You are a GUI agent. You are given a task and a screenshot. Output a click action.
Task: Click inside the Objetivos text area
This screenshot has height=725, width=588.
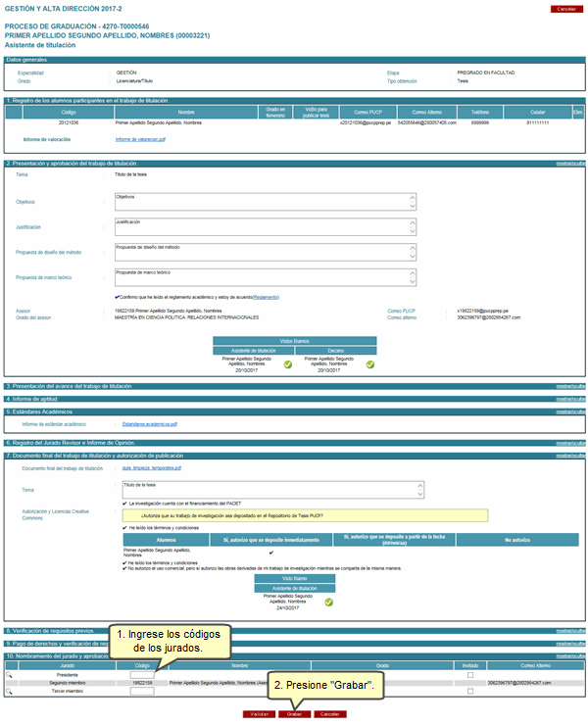(266, 202)
